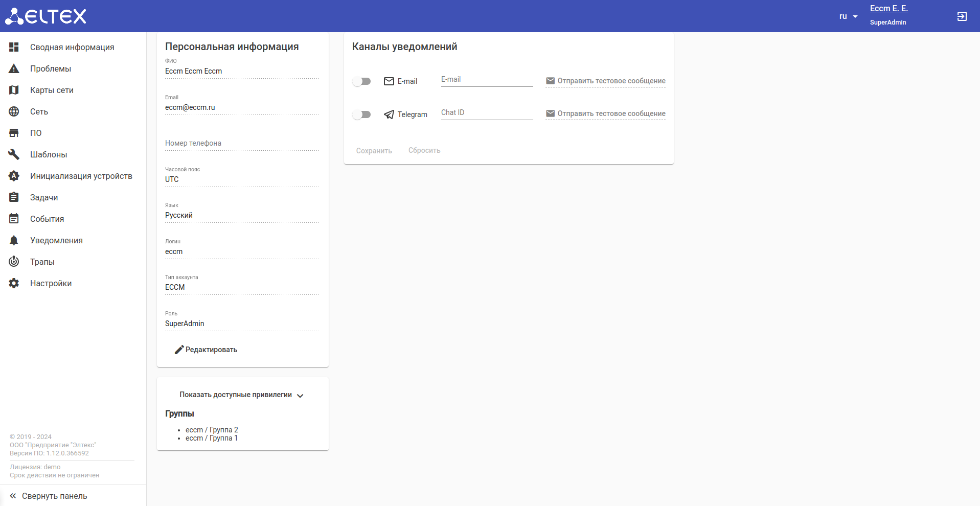980x506 pixels.
Task: Open the Tasks menu item
Action: pos(44,197)
